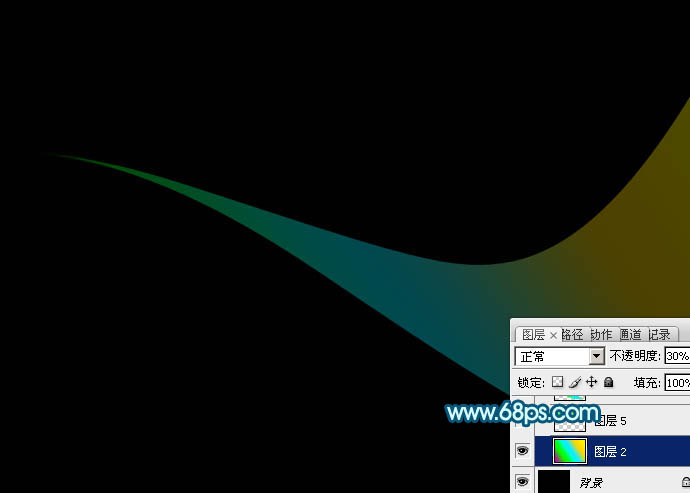The image size is (690, 493).
Task: Toggle lock all padlock icon
Action: click(609, 382)
